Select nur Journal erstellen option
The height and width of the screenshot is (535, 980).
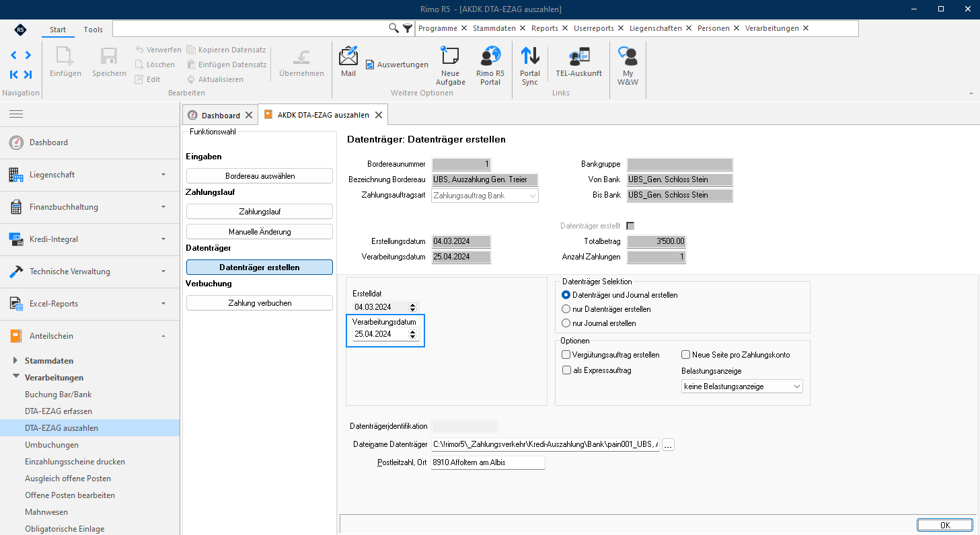pyautogui.click(x=599, y=323)
